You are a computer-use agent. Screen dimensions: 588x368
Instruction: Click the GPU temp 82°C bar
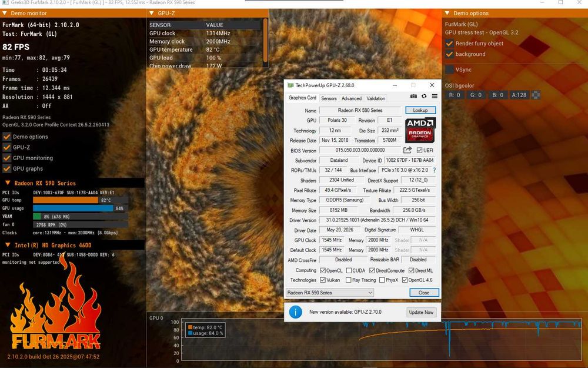click(x=80, y=200)
